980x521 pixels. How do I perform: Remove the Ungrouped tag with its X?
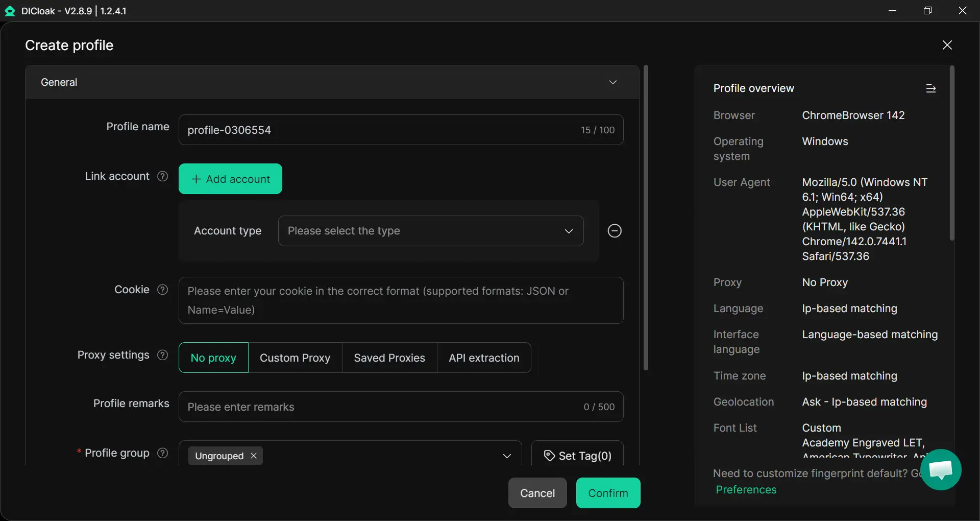point(254,456)
